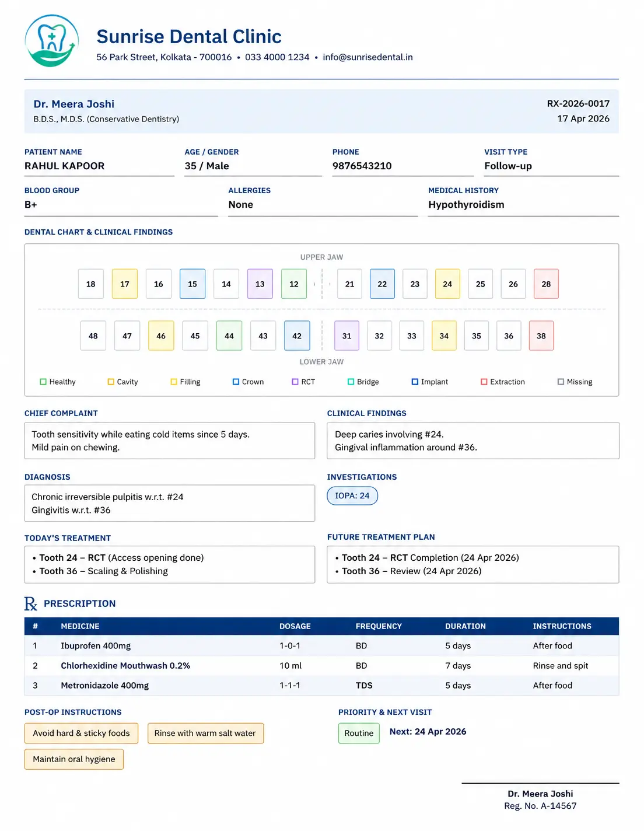Click the Blood Group B+ field

point(121,205)
